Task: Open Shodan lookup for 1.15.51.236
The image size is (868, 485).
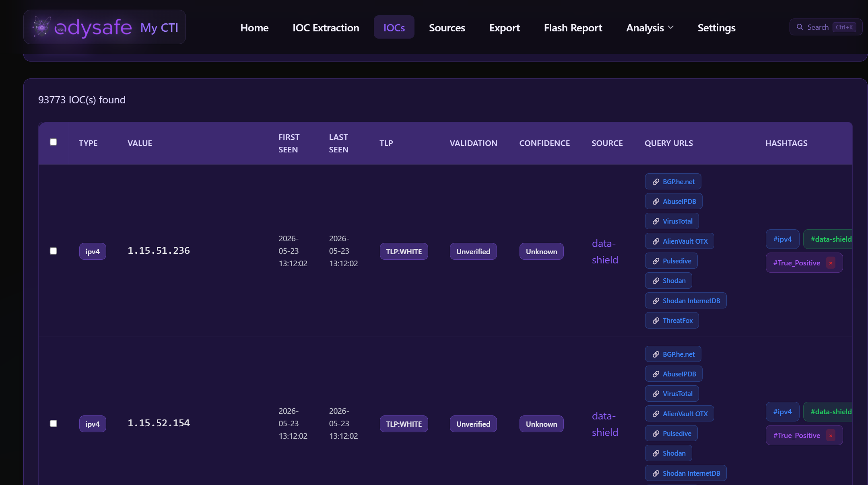Action: pyautogui.click(x=668, y=281)
